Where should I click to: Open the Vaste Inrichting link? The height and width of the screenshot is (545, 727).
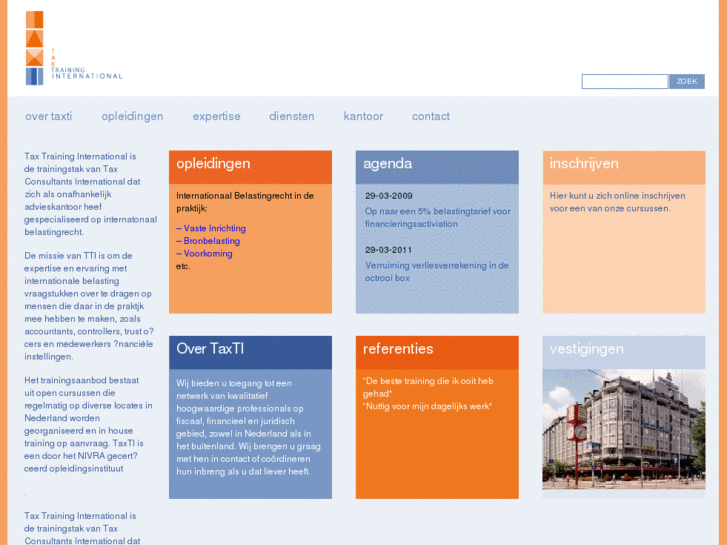click(211, 228)
